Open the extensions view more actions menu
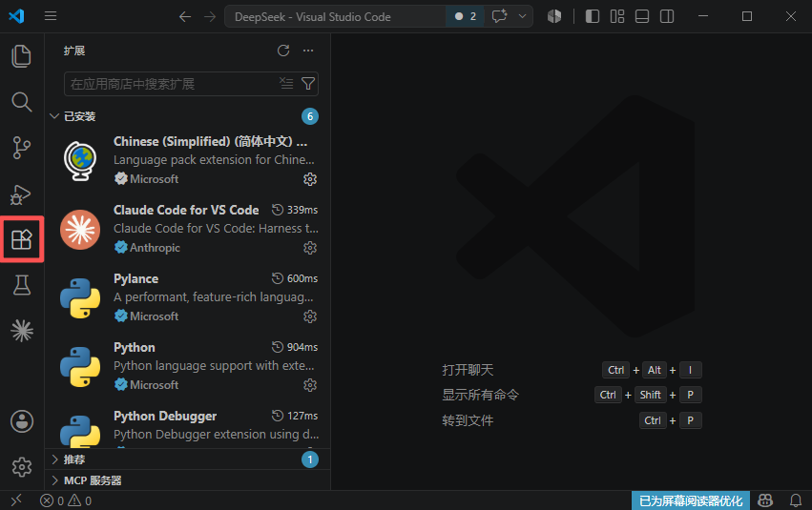The width and height of the screenshot is (812, 510). (308, 51)
